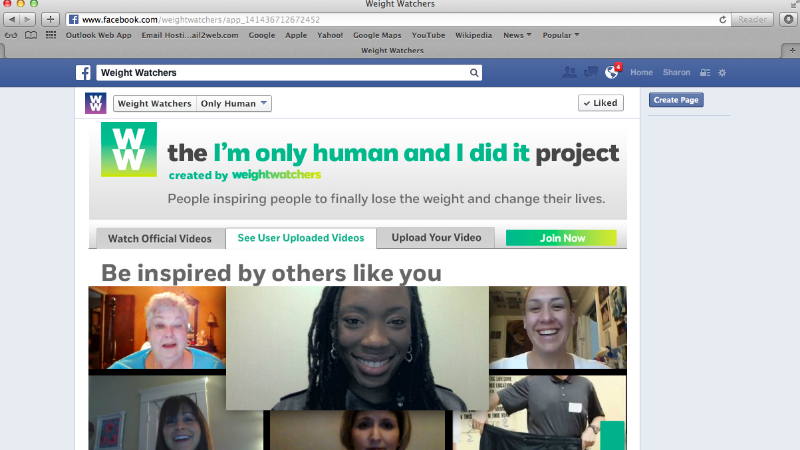Open the Reading List glasses icon
The image size is (800, 450).
click(x=11, y=35)
